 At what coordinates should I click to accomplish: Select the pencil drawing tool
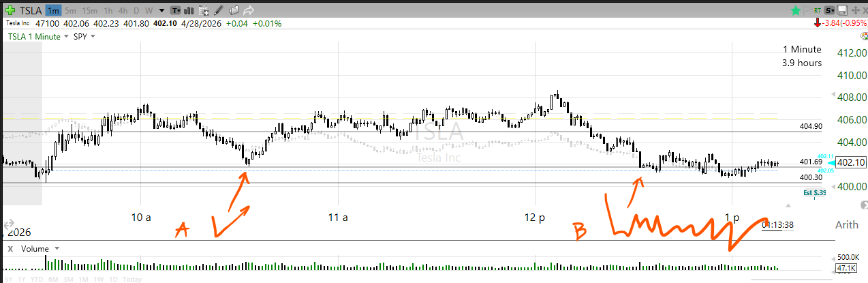pyautogui.click(x=219, y=10)
